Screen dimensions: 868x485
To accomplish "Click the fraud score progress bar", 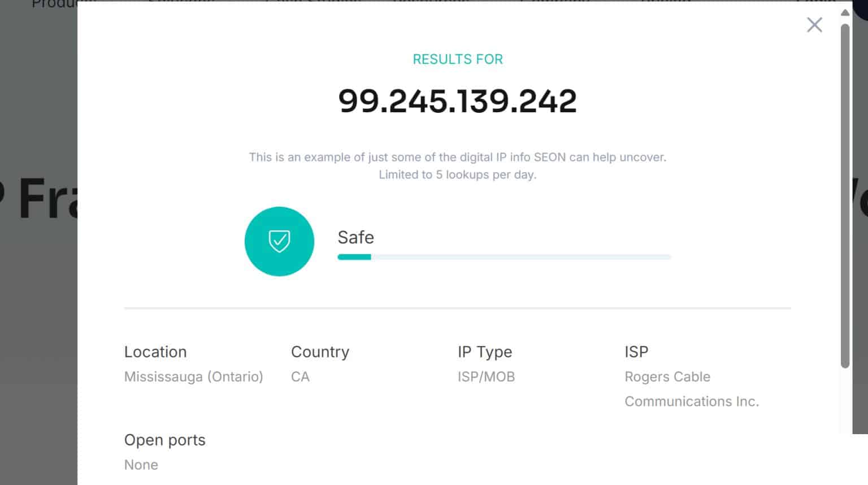I will (504, 257).
